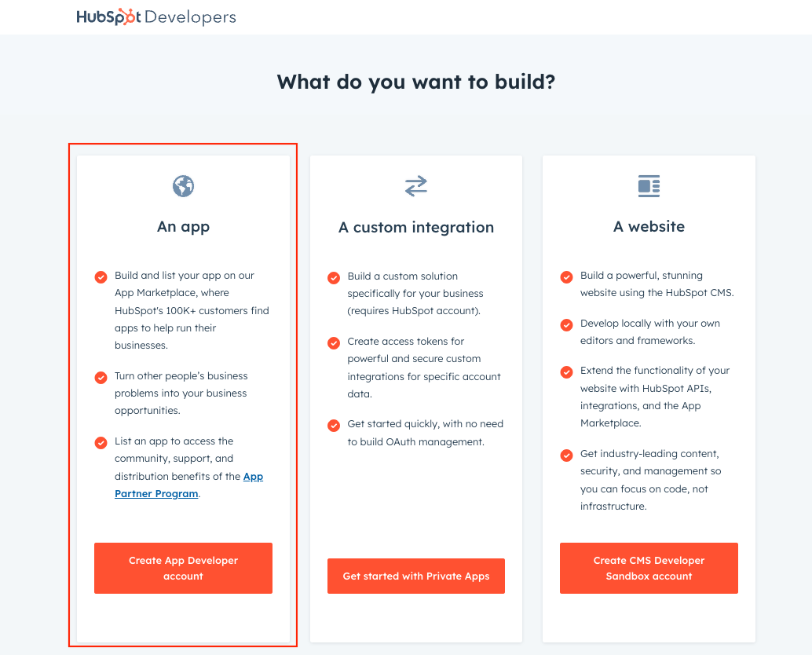This screenshot has height=655, width=812.
Task: Click the first checkmark bullet under An app
Action: [x=101, y=276]
